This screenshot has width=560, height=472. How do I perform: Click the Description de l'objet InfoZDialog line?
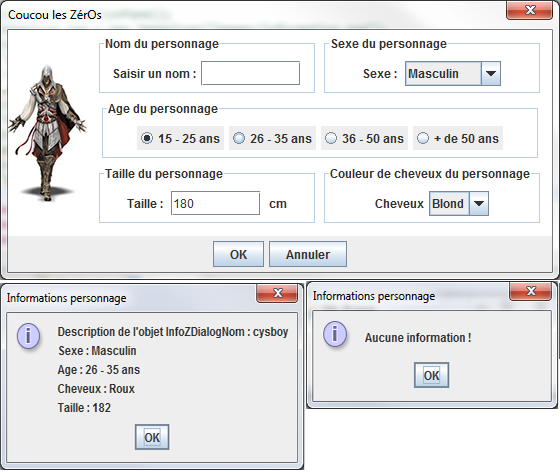173,332
